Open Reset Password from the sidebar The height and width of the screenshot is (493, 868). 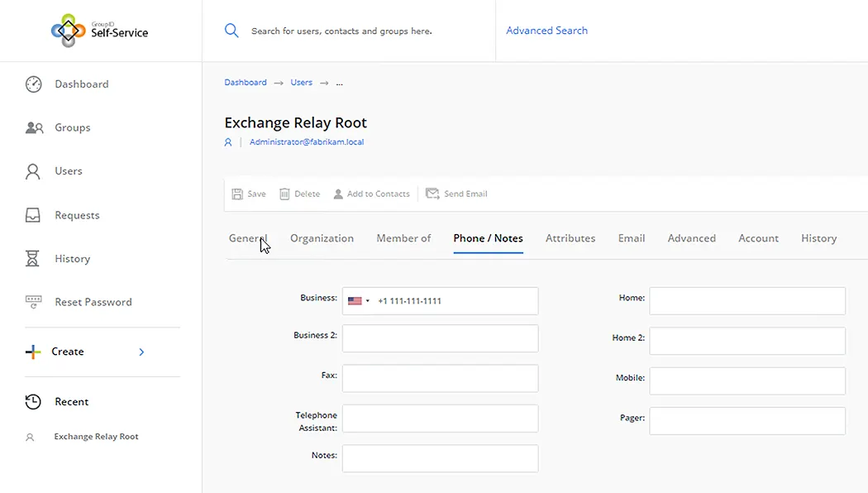(x=93, y=302)
